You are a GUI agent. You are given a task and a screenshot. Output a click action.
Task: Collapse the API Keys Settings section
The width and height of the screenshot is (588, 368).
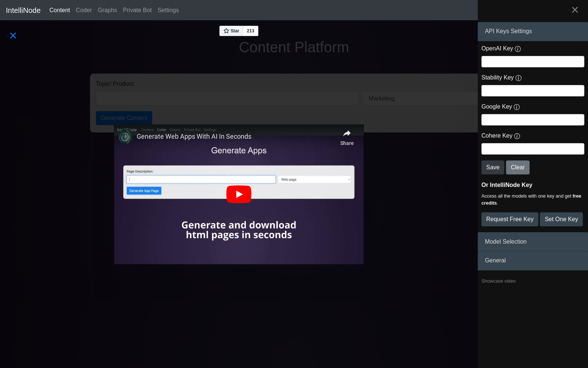(533, 31)
